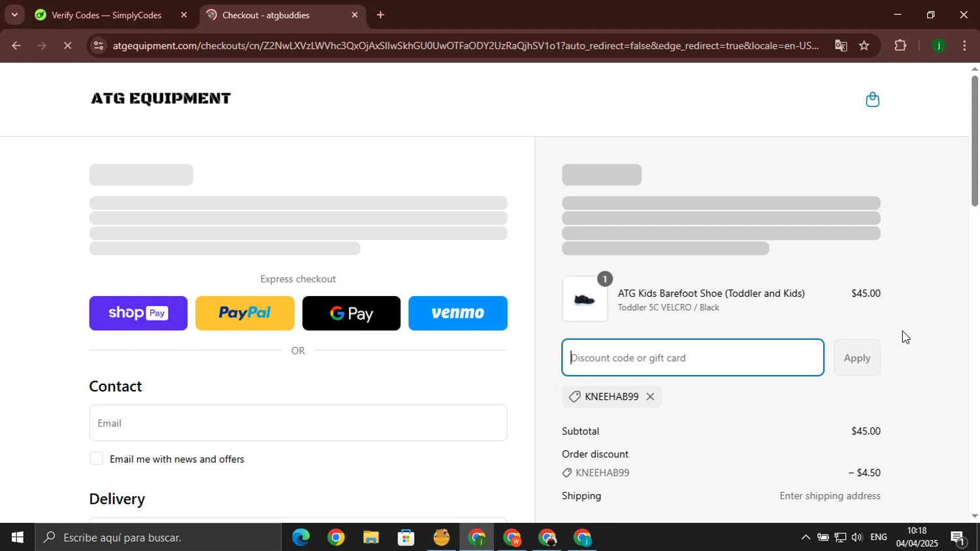Screen dimensions: 980x551
Task: Open a new browser tab
Action: pos(380,15)
